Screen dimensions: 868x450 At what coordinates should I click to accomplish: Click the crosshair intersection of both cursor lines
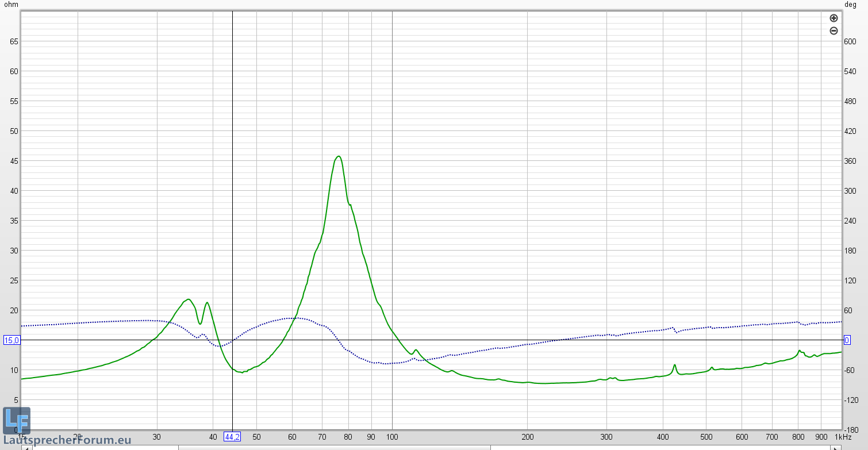232,340
